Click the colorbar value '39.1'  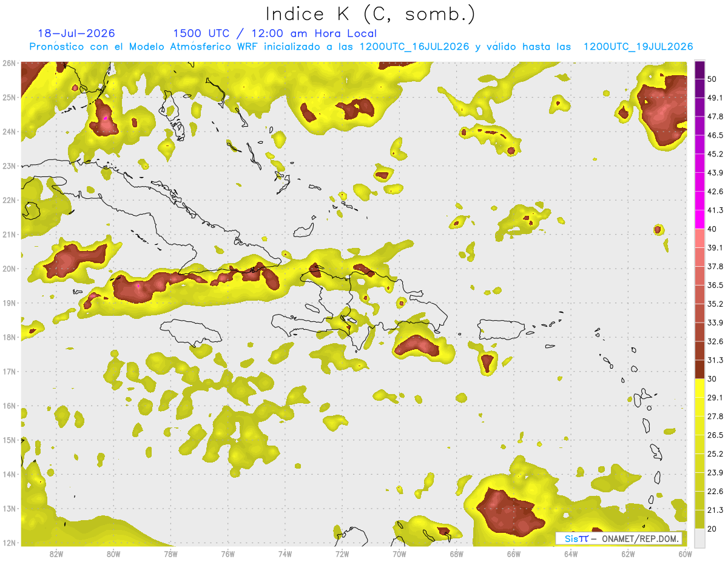[715, 248]
